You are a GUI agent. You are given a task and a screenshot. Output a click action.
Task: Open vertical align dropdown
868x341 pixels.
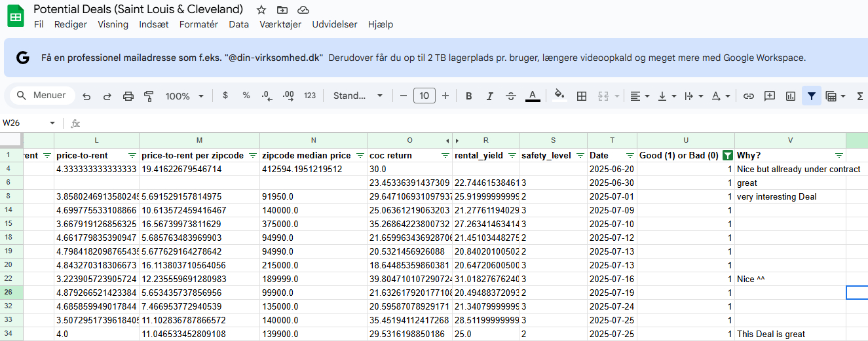[x=667, y=96]
